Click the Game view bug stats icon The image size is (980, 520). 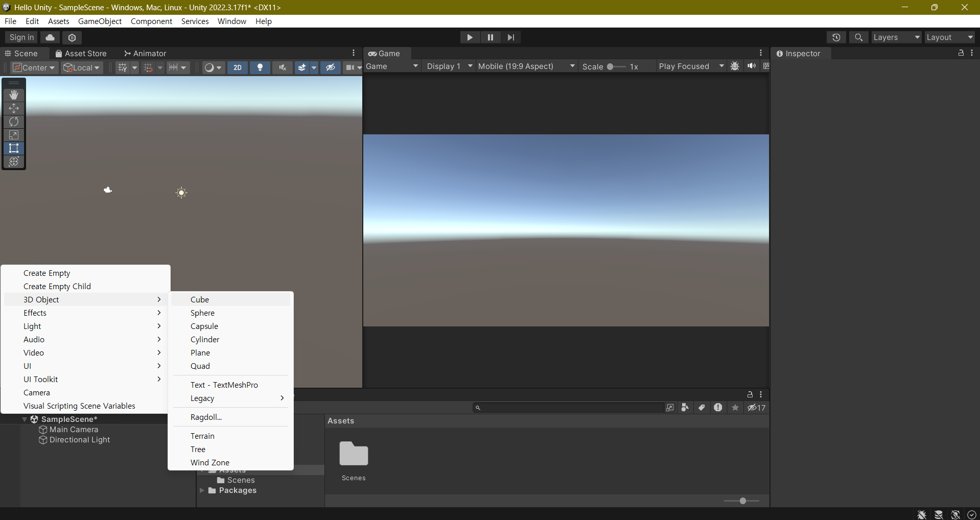(735, 66)
